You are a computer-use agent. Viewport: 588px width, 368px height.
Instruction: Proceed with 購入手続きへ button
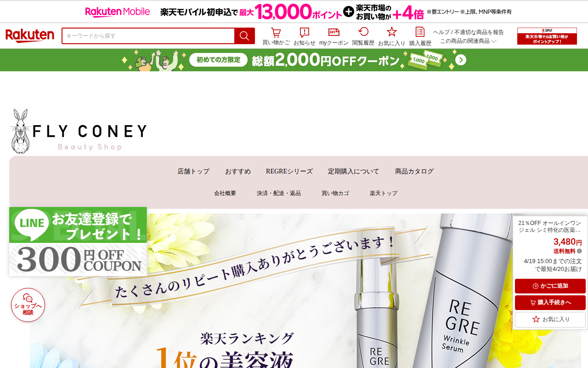coord(550,303)
